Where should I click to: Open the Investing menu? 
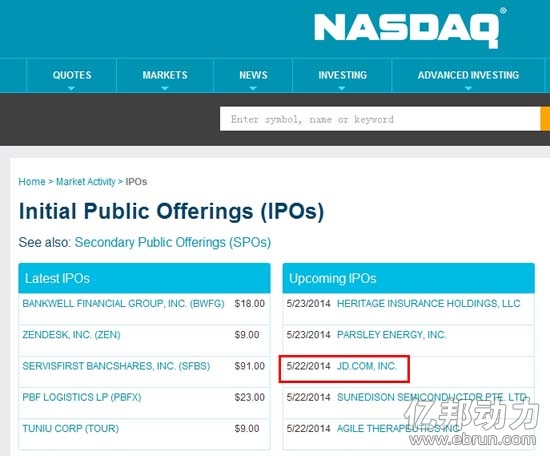click(x=342, y=75)
